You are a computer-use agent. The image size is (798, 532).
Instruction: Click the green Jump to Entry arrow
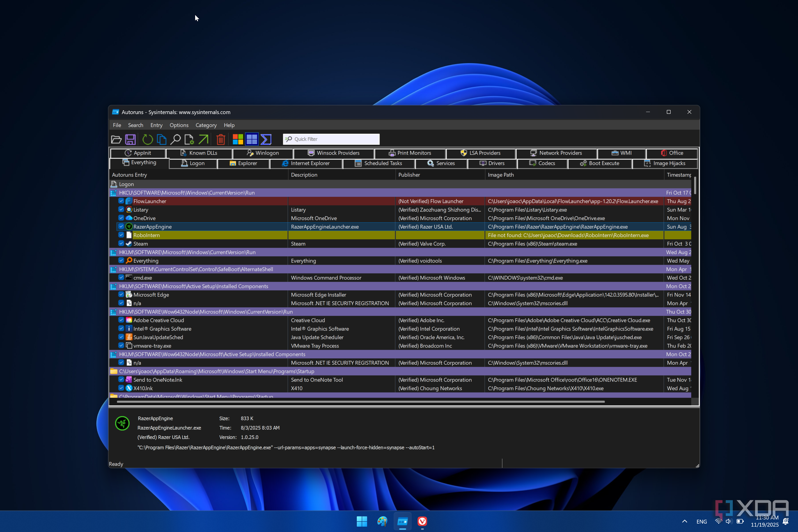pos(203,139)
